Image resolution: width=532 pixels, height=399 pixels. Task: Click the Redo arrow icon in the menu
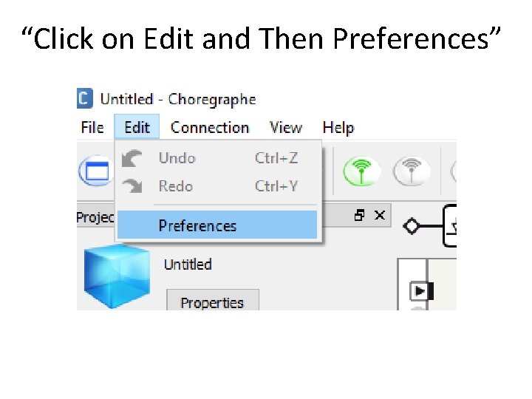(x=133, y=186)
